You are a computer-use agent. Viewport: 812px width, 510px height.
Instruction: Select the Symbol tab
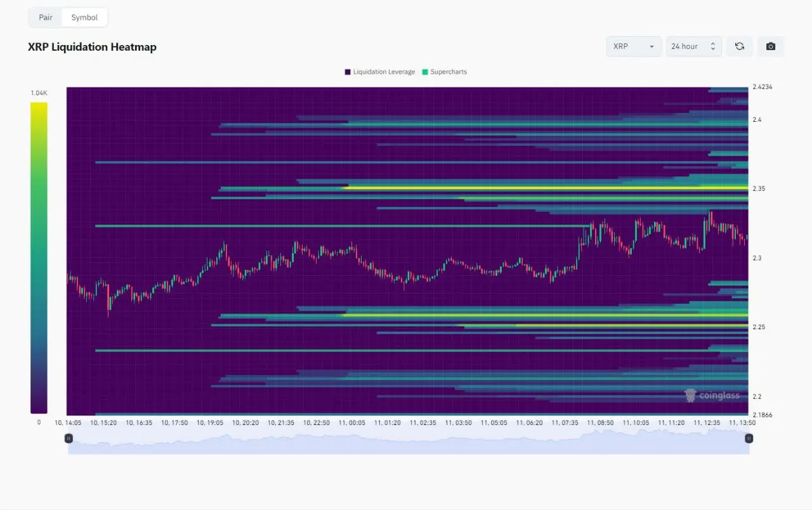pyautogui.click(x=84, y=17)
